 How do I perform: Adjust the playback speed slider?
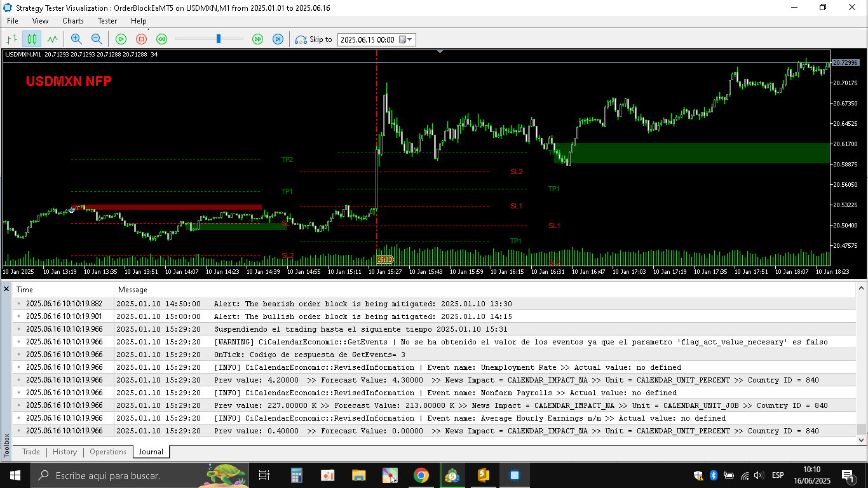[219, 39]
